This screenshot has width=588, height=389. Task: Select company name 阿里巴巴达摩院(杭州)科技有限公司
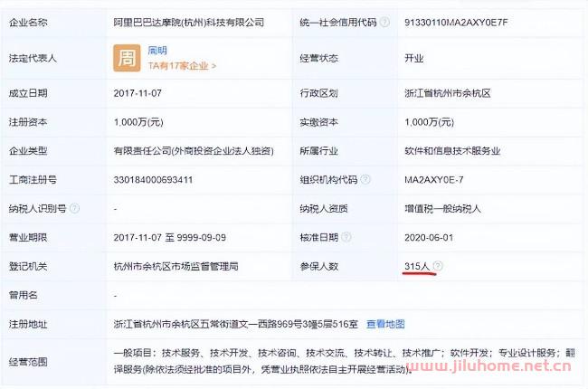coord(188,22)
